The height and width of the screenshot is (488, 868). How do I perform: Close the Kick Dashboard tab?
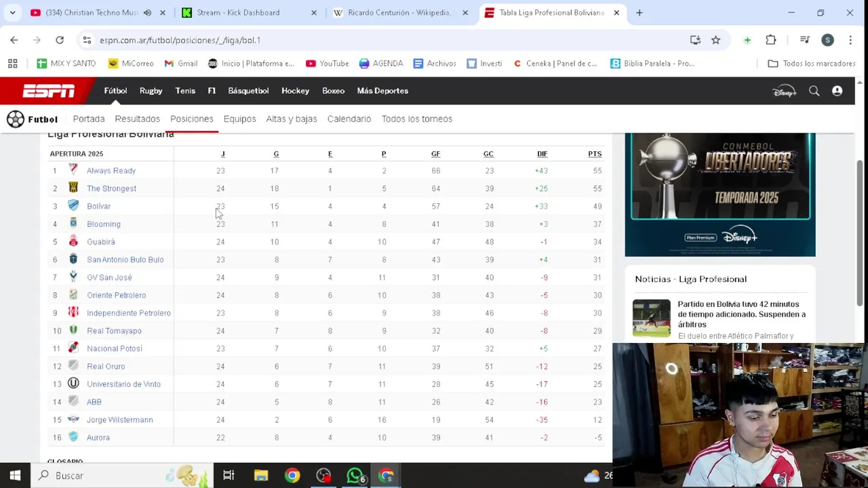point(313,12)
